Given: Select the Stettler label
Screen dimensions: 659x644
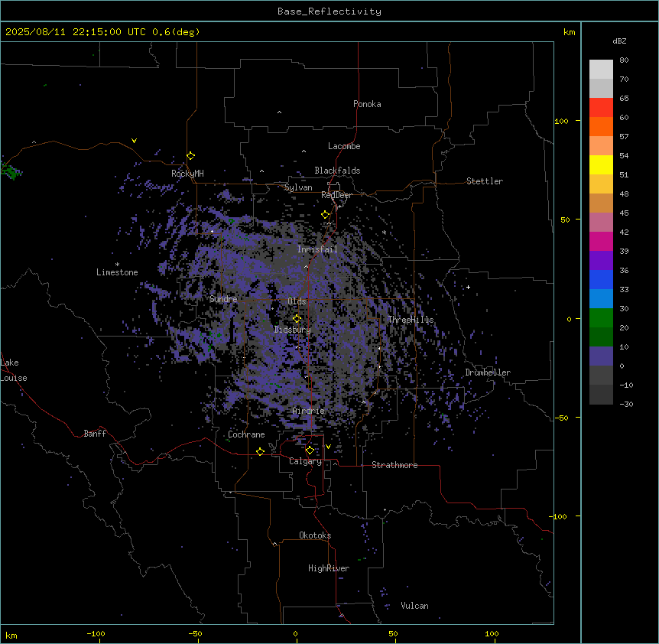Looking at the screenshot, I should (485, 181).
